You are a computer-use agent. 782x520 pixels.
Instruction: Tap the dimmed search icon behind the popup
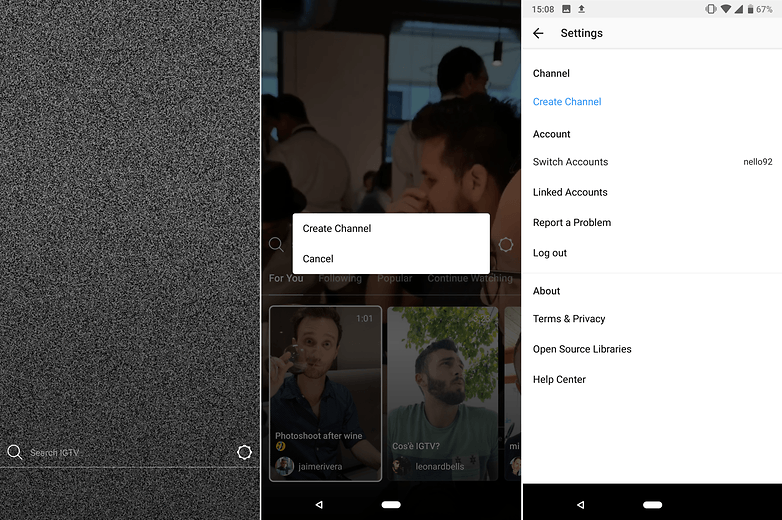click(276, 244)
